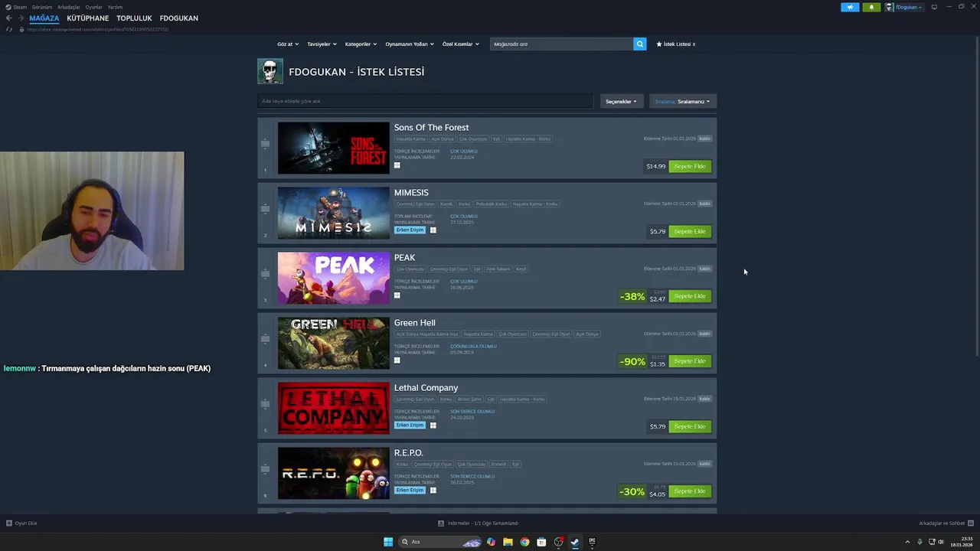This screenshot has width=980, height=551.
Task: Click the FDOGUKAN skull avatar beside the wishlist title
Action: 270,71
